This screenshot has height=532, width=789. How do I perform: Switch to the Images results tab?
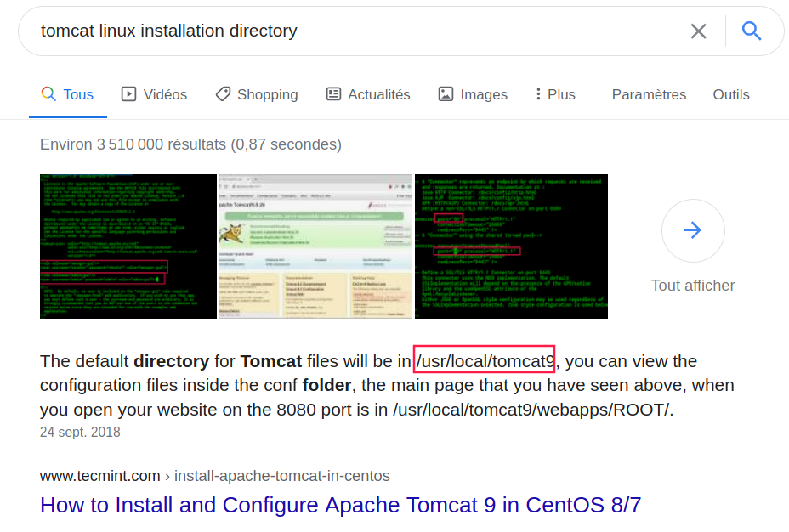(483, 94)
